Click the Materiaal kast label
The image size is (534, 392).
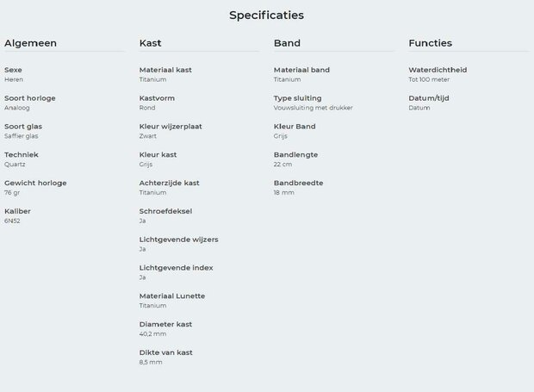pos(165,70)
